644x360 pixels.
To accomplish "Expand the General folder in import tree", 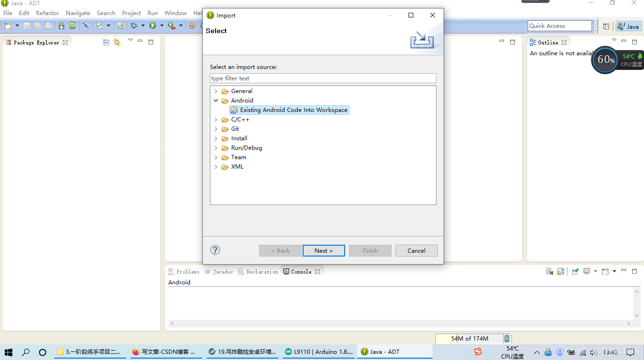I will (216, 91).
